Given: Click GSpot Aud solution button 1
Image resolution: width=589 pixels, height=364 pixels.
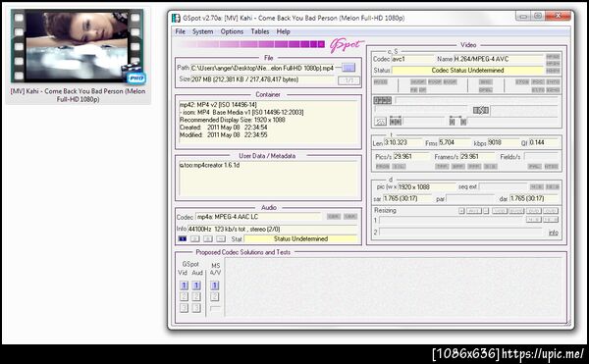Looking at the screenshot, I should 196,286.
